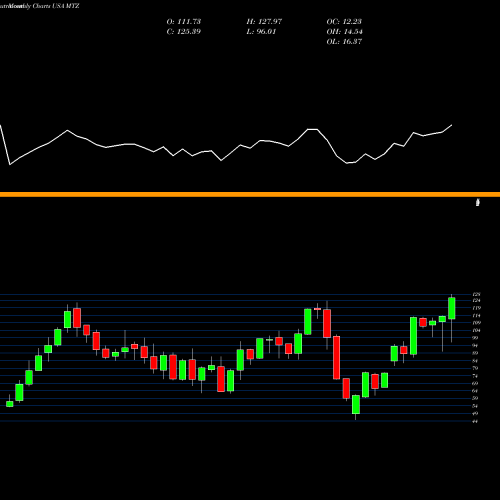The width and height of the screenshot is (500, 500).
Task: Click the OH: 14.54 reading
Action: click(345, 32)
